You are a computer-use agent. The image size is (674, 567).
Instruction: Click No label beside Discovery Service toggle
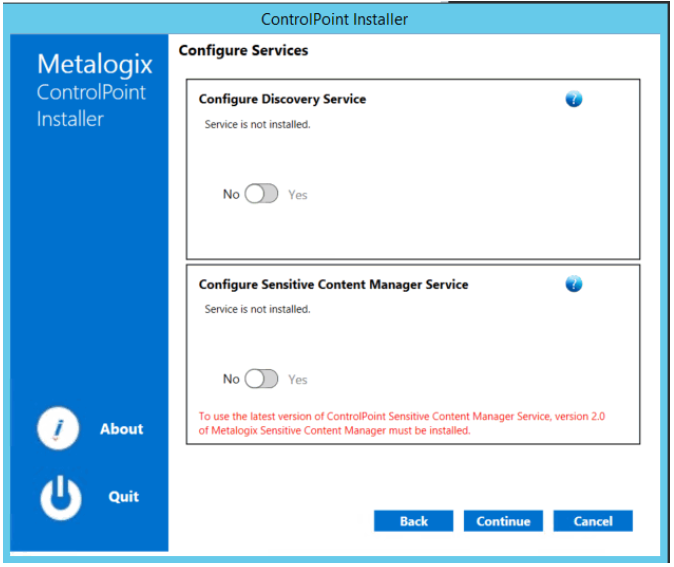click(231, 194)
